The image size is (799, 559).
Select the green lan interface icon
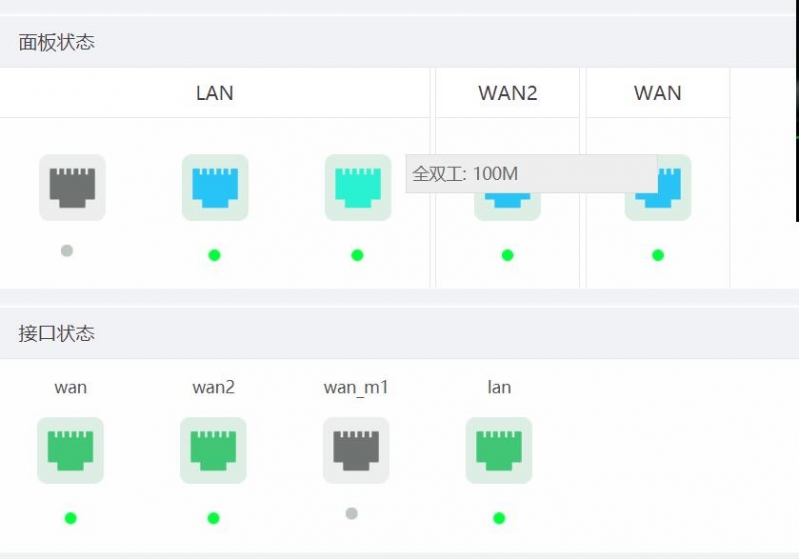(499, 450)
